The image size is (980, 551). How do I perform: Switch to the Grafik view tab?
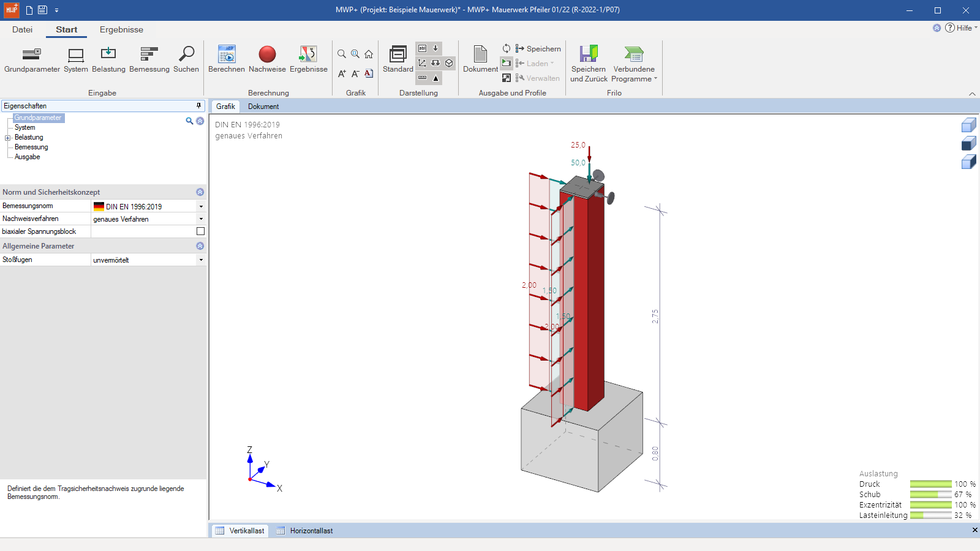(x=225, y=107)
